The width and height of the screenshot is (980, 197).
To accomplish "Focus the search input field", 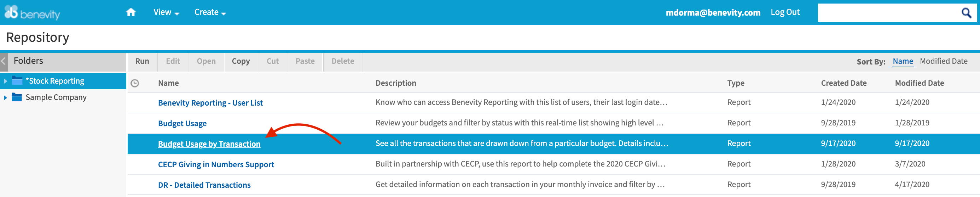I will coord(889,12).
